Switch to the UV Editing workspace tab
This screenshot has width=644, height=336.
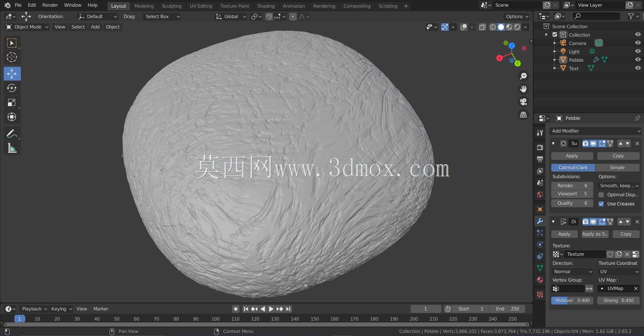[x=201, y=6]
